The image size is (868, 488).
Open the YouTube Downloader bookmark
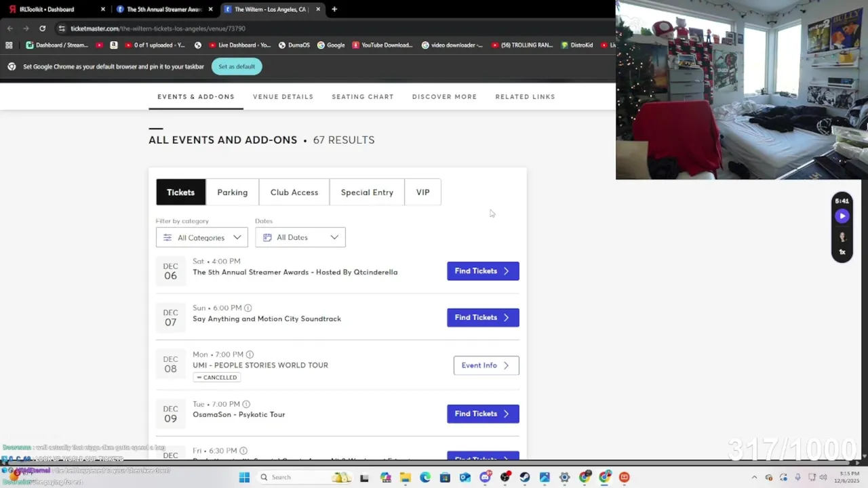tap(382, 45)
